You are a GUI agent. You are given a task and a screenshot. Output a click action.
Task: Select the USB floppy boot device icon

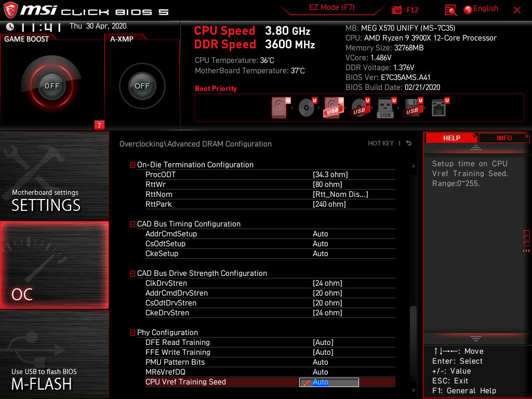[x=413, y=108]
